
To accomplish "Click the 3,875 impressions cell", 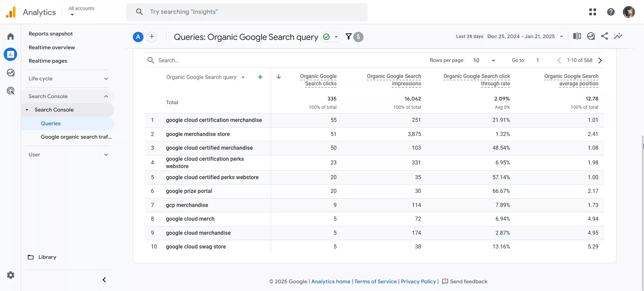I will point(414,134).
